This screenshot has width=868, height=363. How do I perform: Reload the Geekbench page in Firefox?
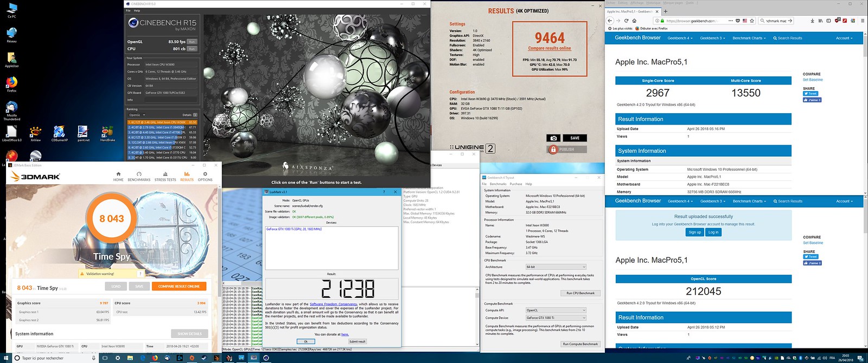click(x=626, y=21)
